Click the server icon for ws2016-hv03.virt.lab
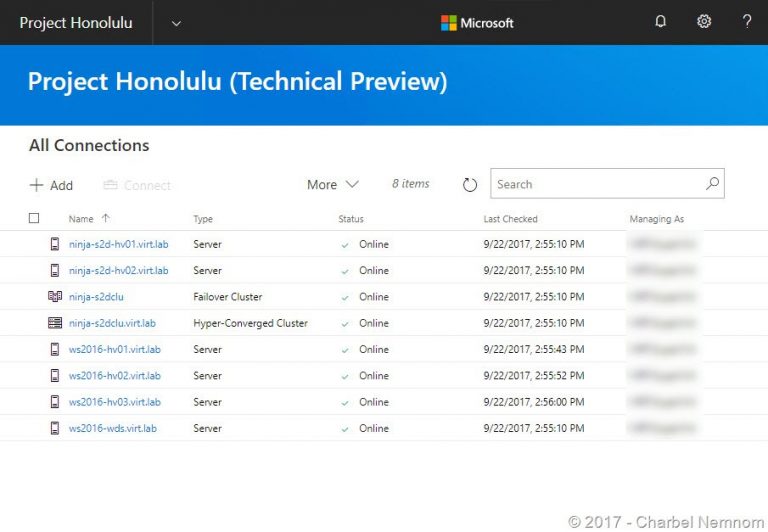The height and width of the screenshot is (532, 768). (x=55, y=402)
